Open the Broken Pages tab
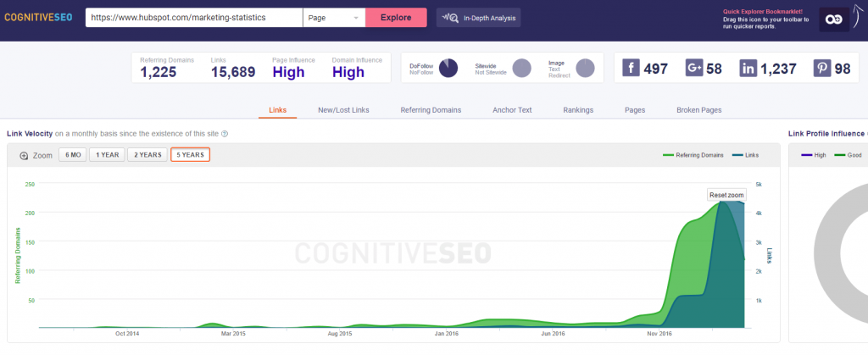Viewport: 868px width, 355px height. [x=698, y=110]
